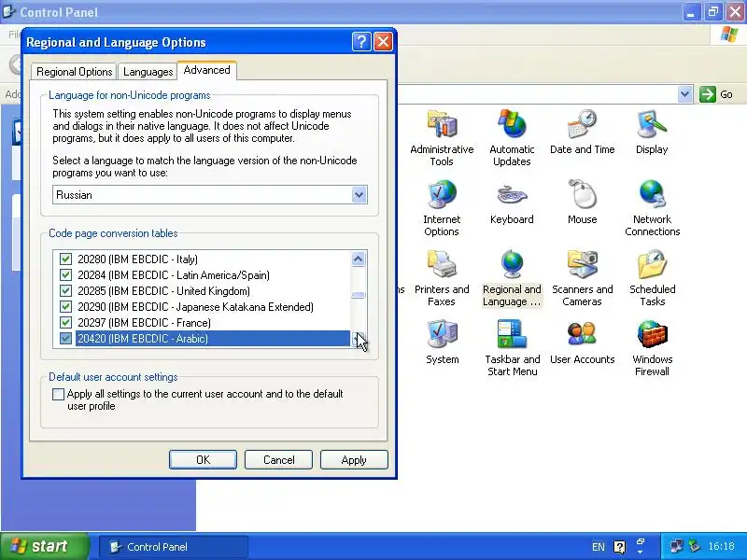This screenshot has height=560, width=747.
Task: Click code page list scroll down arrow
Action: click(x=359, y=339)
